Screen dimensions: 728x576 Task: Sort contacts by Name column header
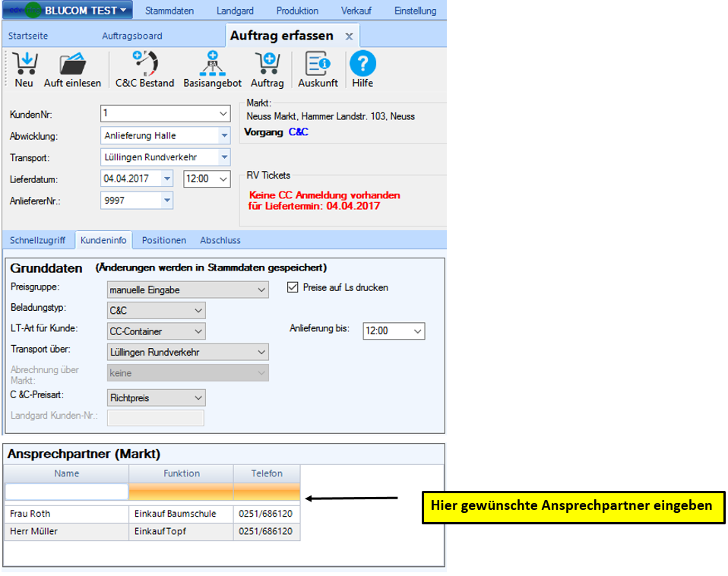67,473
